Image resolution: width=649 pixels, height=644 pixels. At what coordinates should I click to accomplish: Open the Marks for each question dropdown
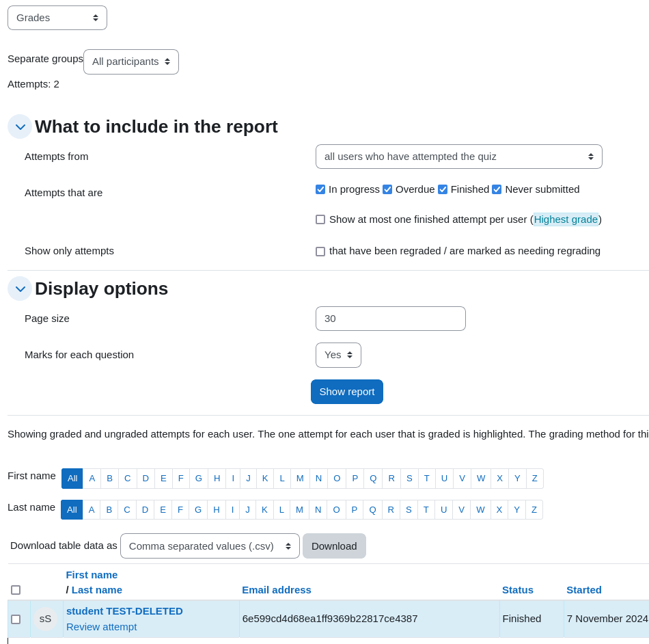coord(338,355)
